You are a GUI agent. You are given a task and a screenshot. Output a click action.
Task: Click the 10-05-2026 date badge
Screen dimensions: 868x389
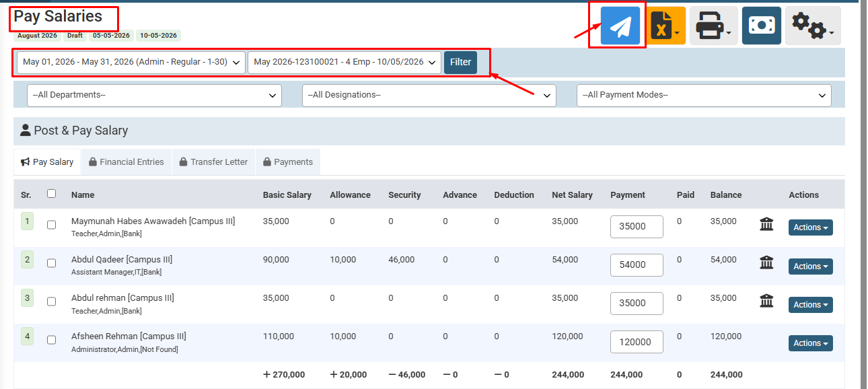pos(158,36)
